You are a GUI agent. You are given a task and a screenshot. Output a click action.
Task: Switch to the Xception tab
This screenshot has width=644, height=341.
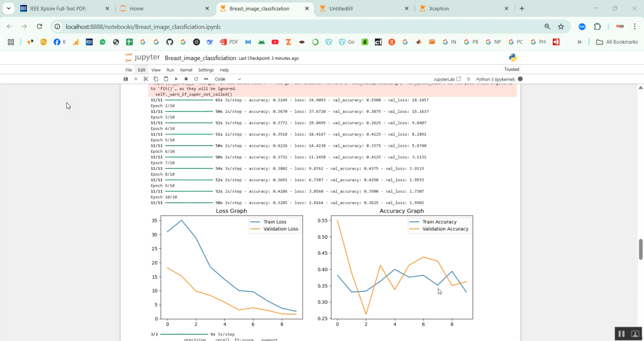439,9
